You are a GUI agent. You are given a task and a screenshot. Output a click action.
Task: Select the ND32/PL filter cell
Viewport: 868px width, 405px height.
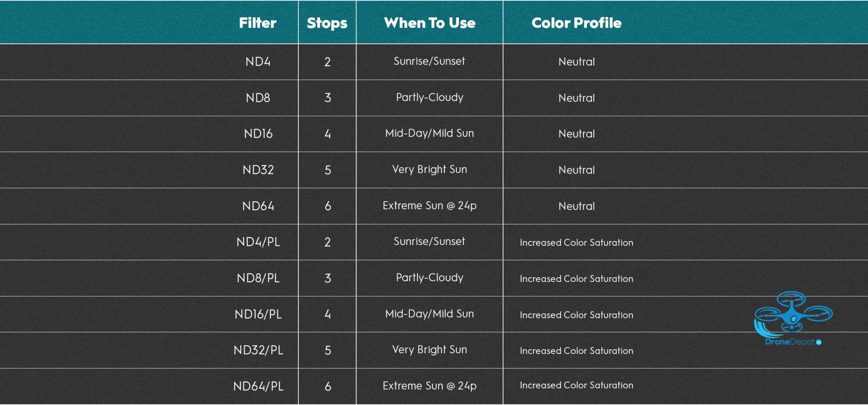click(x=258, y=350)
